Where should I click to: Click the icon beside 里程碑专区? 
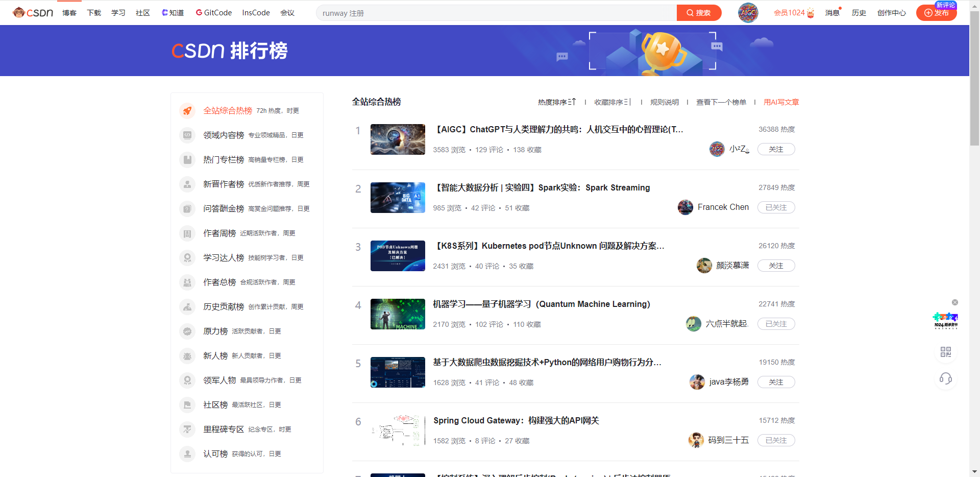click(x=187, y=430)
